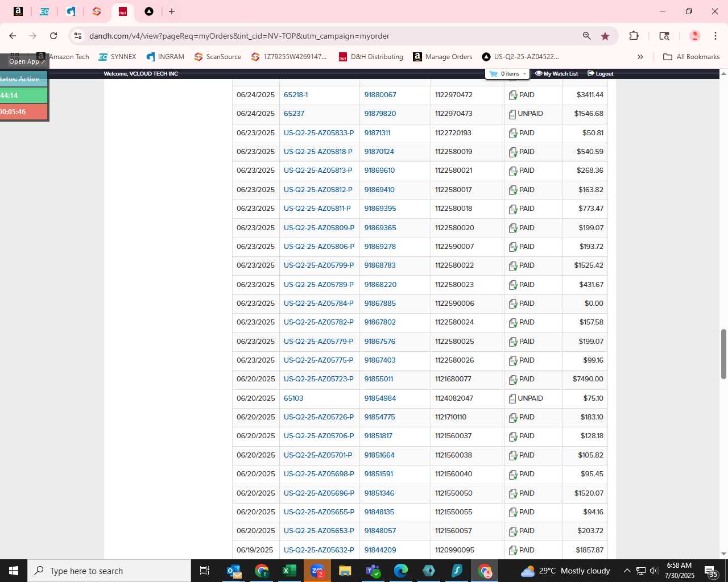Screen dimensions: 728x582
Task: Open the media/tab search icon near extensions
Action: (x=664, y=36)
